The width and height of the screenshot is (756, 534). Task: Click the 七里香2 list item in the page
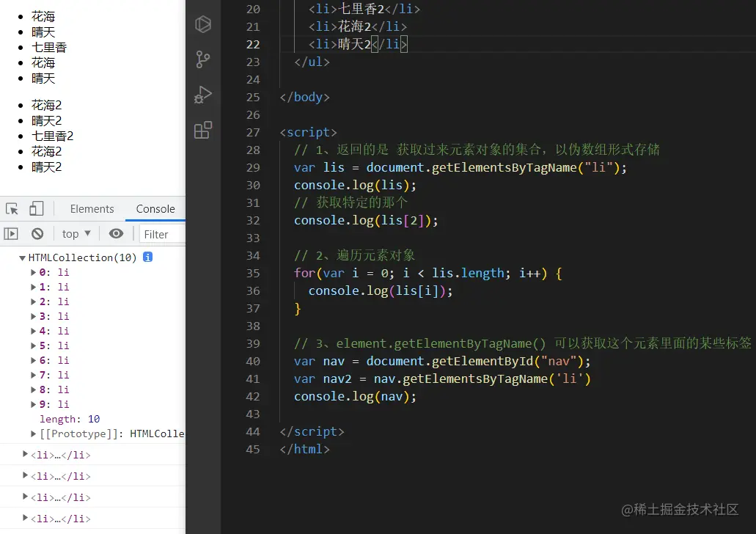click(53, 136)
